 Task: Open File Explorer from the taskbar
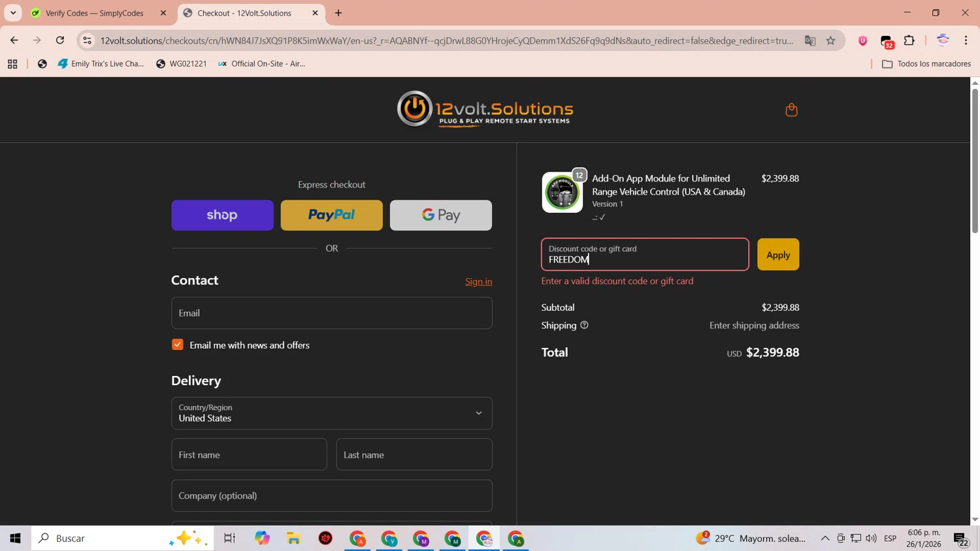[293, 539]
